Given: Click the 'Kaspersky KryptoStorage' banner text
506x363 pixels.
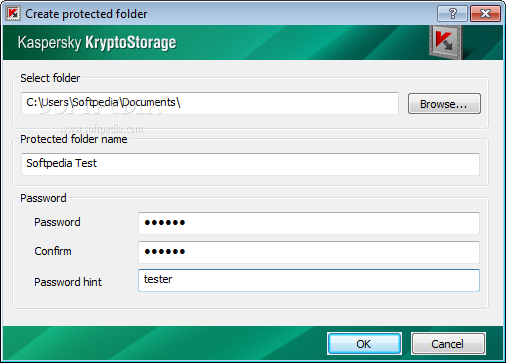Looking at the screenshot, I should 97,43.
